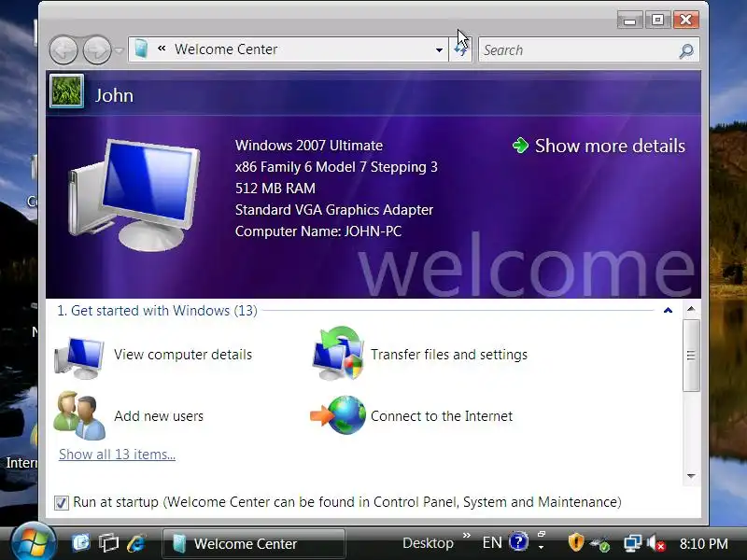Click the language bar Help question mark icon
Image resolution: width=747 pixels, height=560 pixels.
(518, 542)
